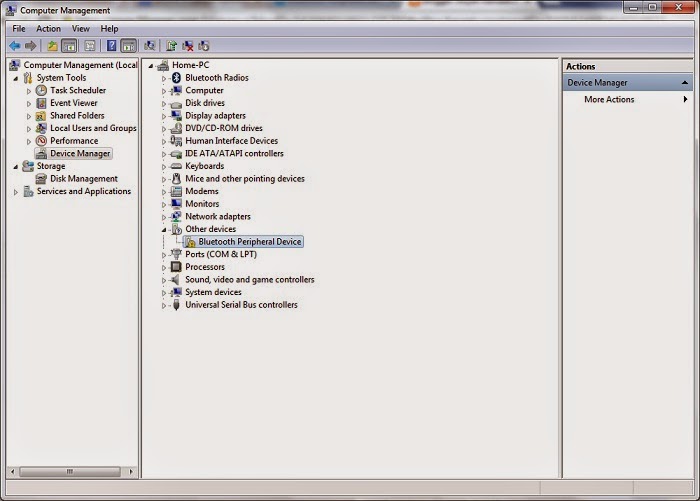Click the Back arrow toolbar icon

(x=15, y=46)
